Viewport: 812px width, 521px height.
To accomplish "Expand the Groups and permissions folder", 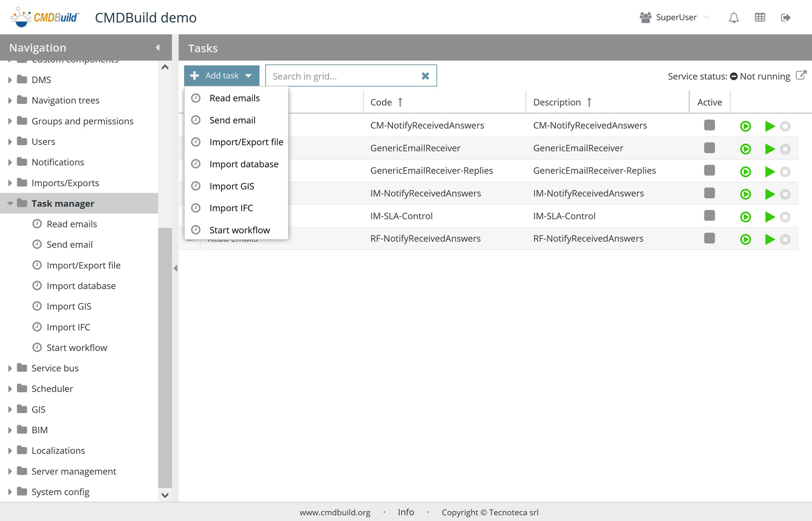I will pyautogui.click(x=10, y=121).
